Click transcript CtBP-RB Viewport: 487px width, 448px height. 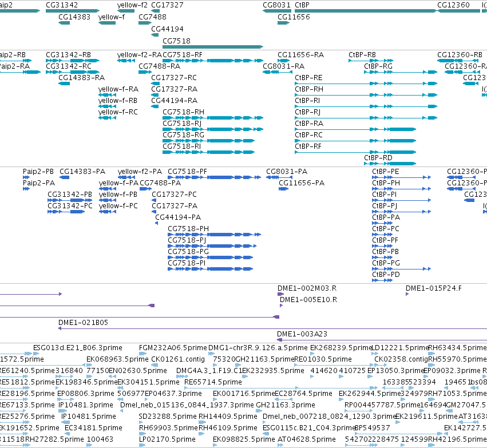point(362,55)
